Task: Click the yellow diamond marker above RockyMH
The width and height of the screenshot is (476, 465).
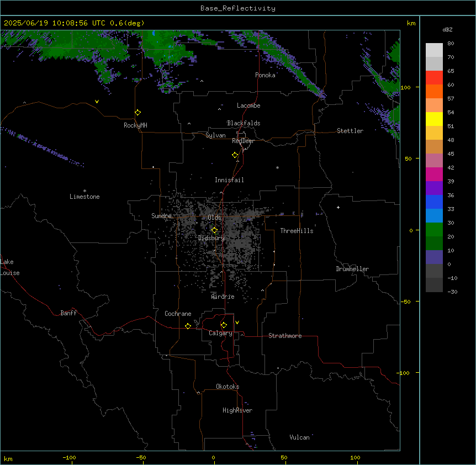Action: [137, 113]
